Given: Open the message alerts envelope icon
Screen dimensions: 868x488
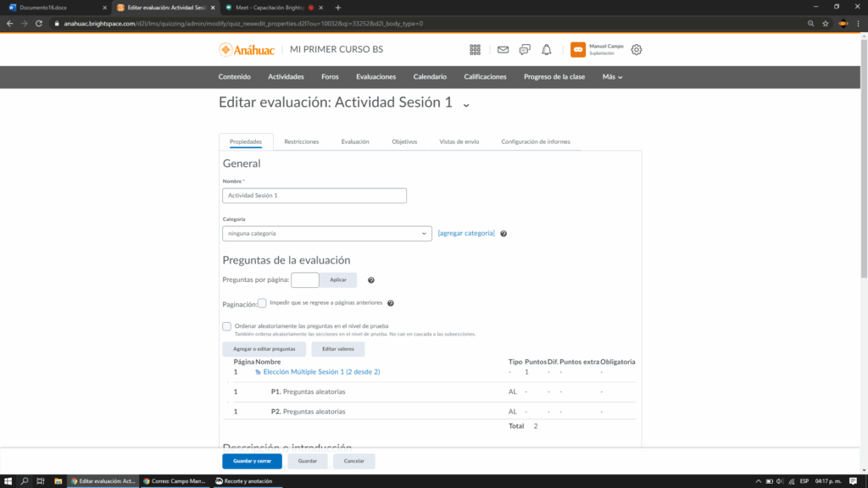Looking at the screenshot, I should (503, 50).
